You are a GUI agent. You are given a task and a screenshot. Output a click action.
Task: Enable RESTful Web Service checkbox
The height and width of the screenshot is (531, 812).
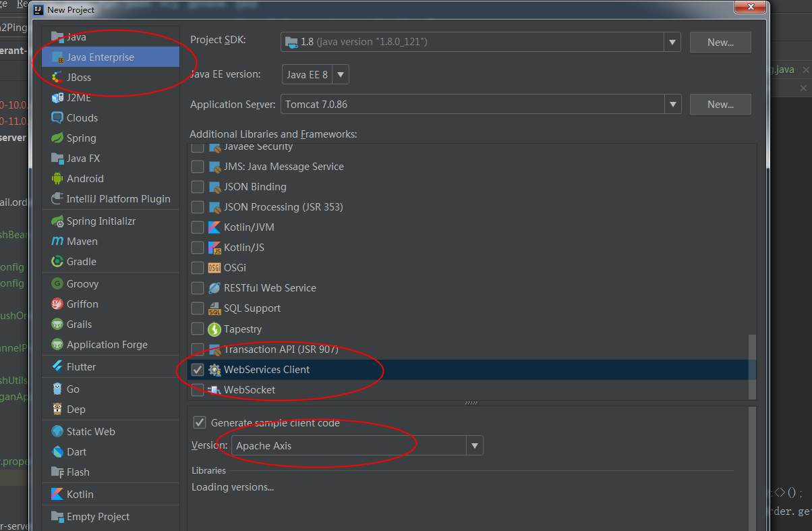[198, 288]
